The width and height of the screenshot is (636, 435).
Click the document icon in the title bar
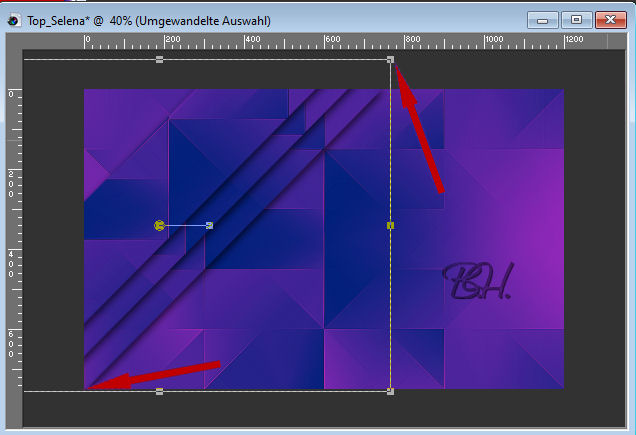(x=15, y=20)
